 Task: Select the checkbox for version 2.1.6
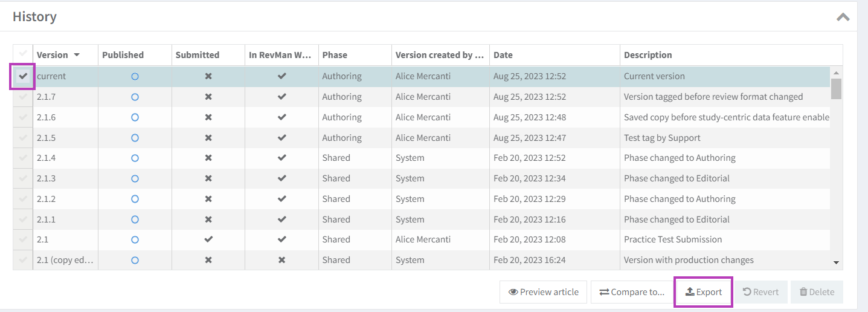point(23,117)
